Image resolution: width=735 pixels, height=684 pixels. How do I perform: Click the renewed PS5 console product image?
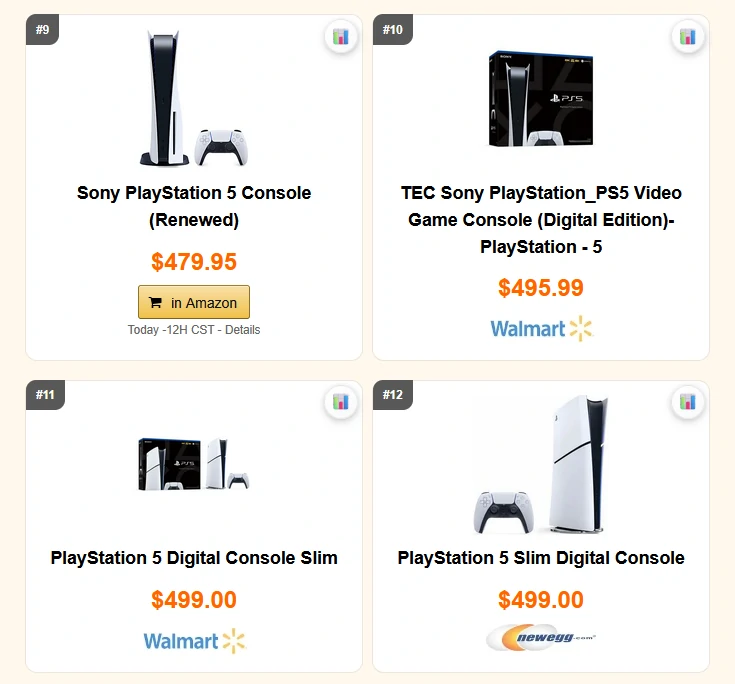click(x=194, y=98)
